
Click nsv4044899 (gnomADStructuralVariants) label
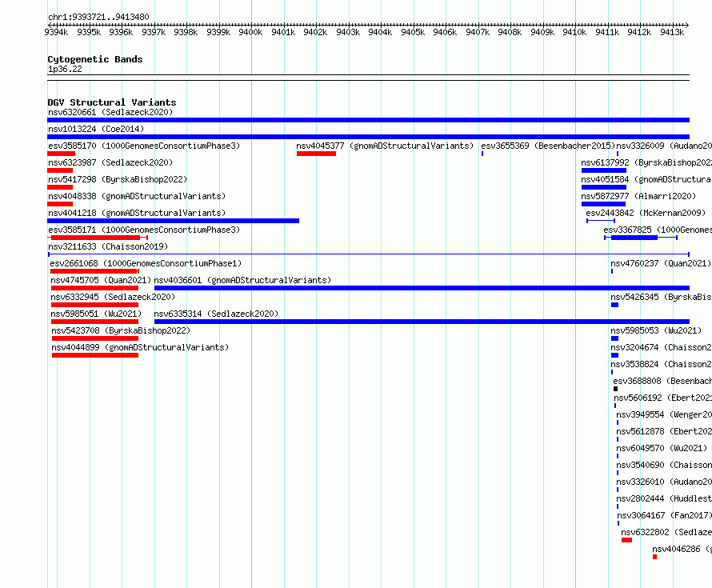point(140,347)
